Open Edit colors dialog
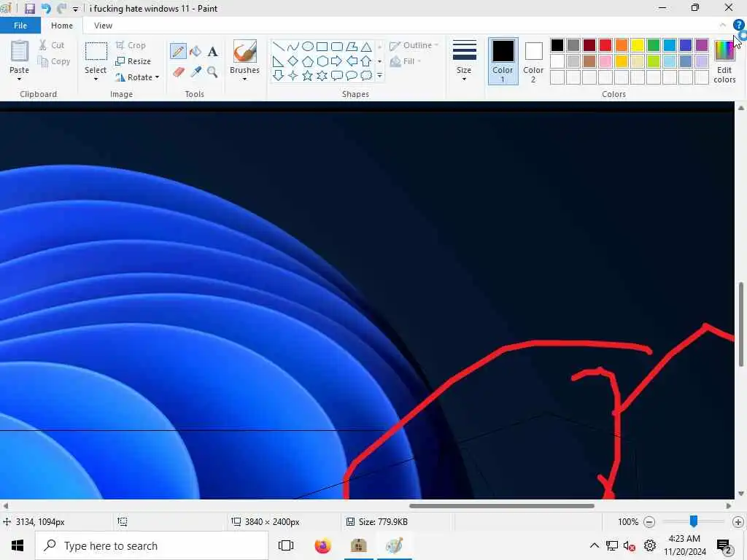 [x=724, y=61]
